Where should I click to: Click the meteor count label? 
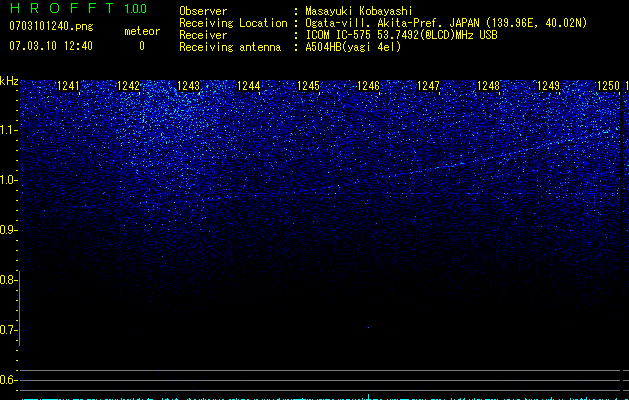click(x=142, y=31)
